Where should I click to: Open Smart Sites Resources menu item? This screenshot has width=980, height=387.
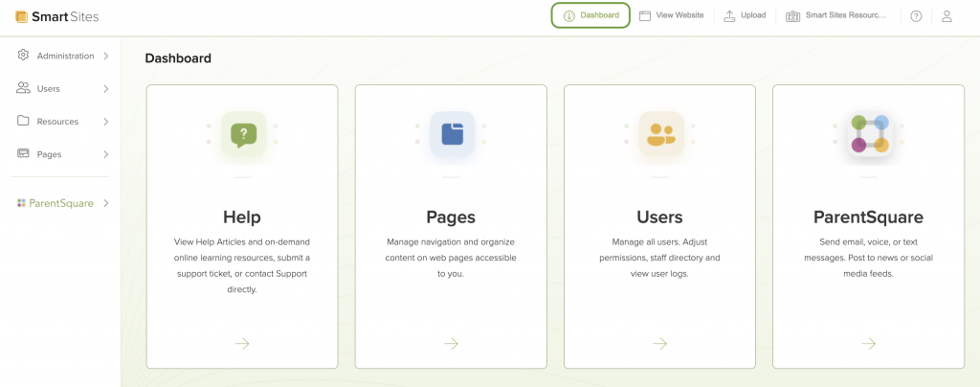(x=836, y=15)
